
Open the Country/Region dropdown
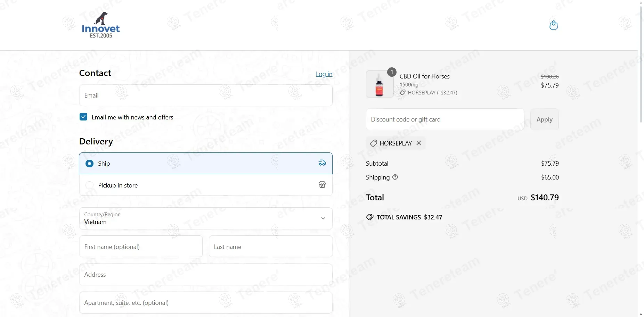click(x=206, y=218)
